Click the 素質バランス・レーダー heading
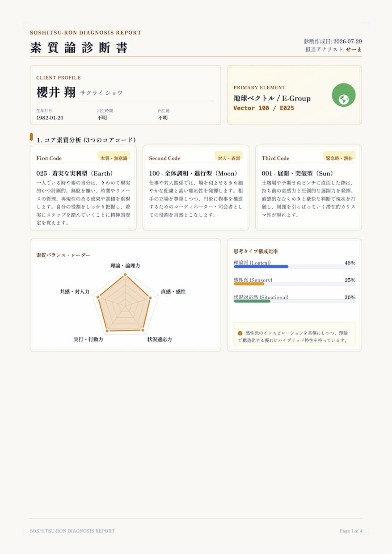 (63, 255)
